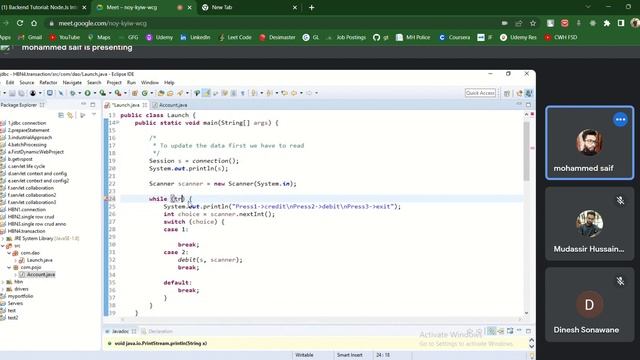Open the Edit menu in Eclipse

click(10, 82)
